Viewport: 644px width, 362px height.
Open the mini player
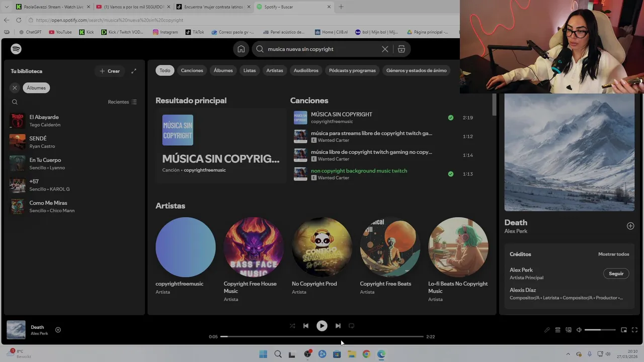(x=624, y=330)
